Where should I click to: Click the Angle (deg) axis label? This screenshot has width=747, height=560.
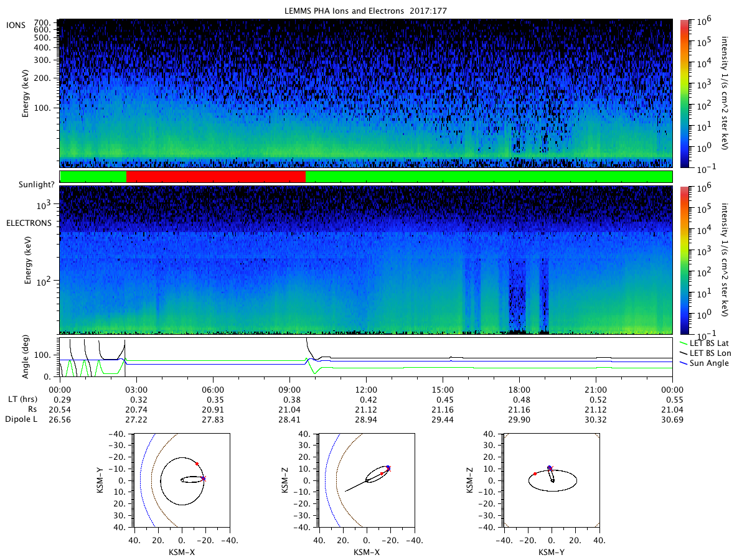[x=28, y=357]
